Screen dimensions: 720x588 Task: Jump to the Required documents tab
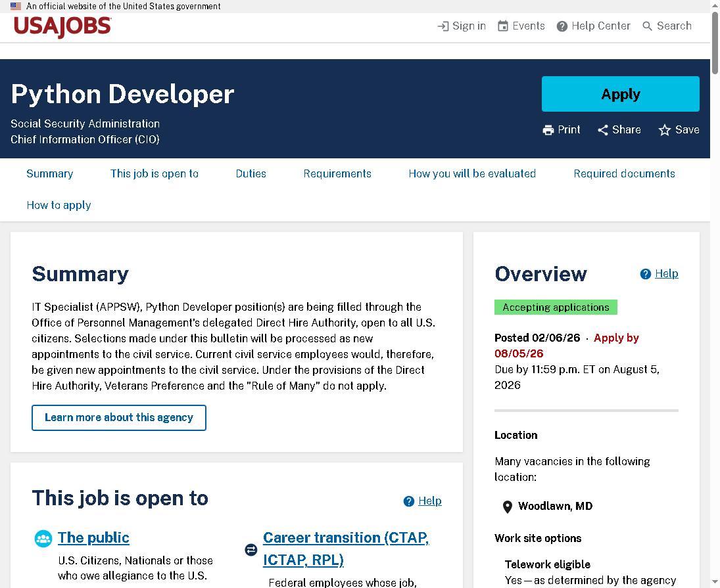click(624, 174)
